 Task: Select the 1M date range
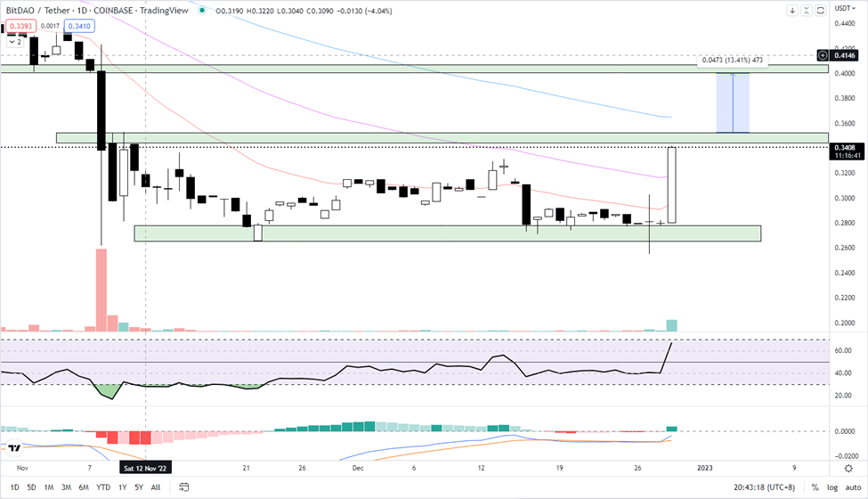pos(49,487)
